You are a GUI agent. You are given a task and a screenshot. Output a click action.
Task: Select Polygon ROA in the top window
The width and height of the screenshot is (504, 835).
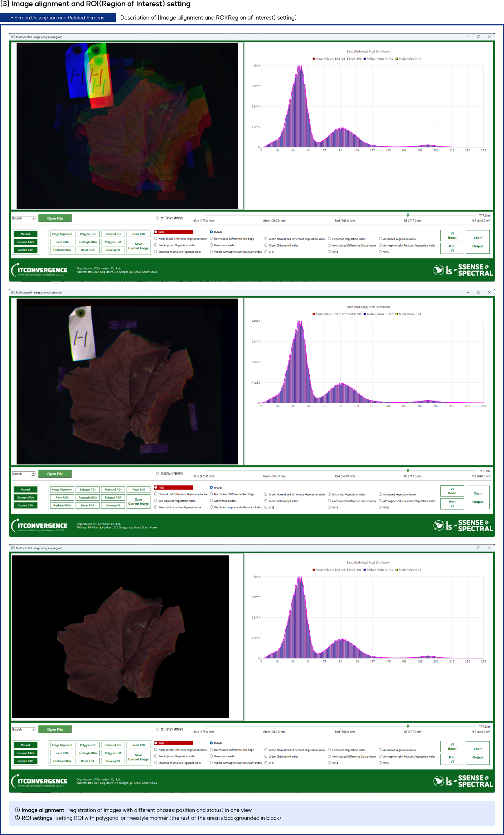(113, 242)
